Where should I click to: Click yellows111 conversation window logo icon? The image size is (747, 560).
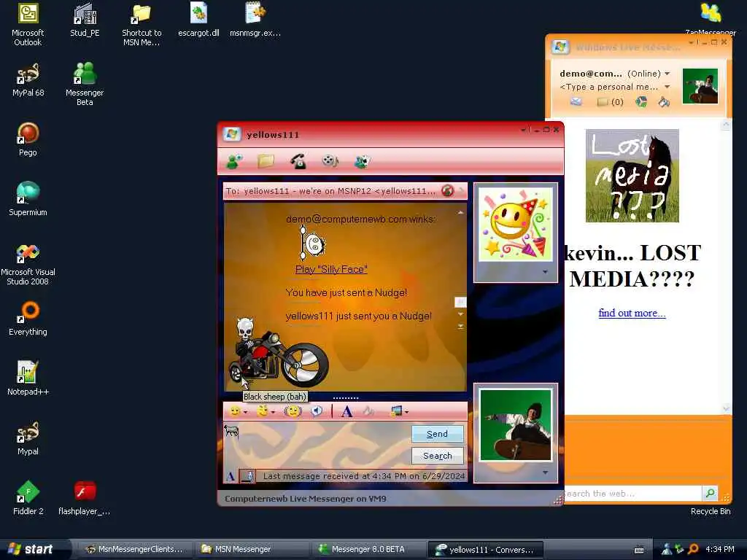(x=232, y=135)
